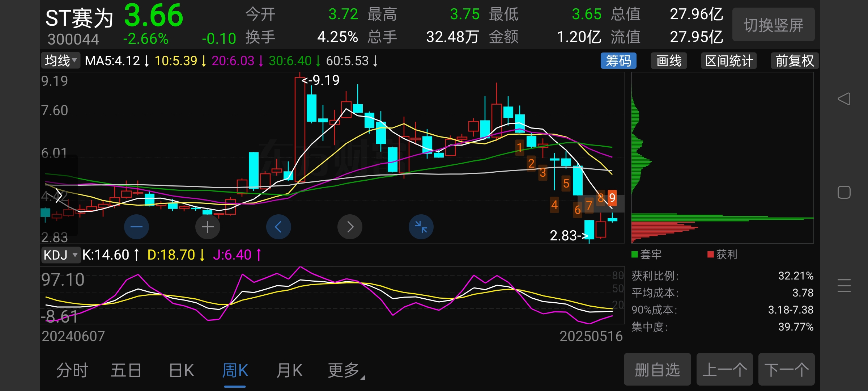Switch to portrait with 切换竖屏

click(773, 25)
